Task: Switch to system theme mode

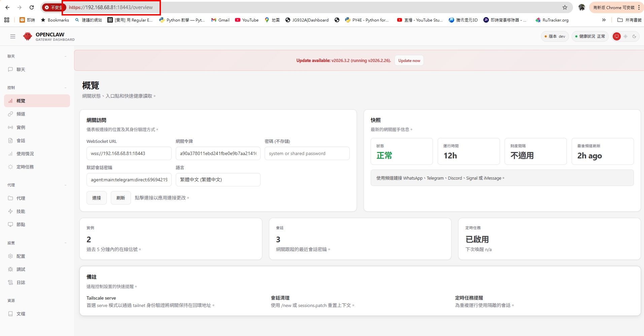Action: [616, 36]
